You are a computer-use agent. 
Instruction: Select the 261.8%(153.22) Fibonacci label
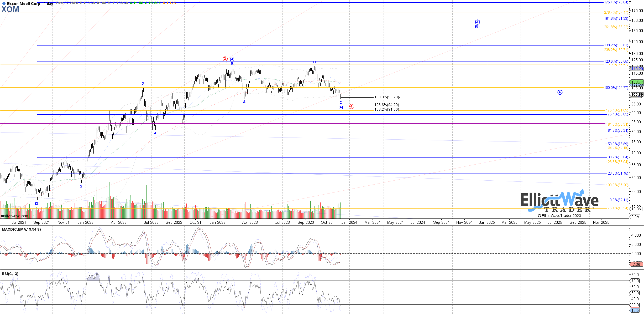point(616,27)
